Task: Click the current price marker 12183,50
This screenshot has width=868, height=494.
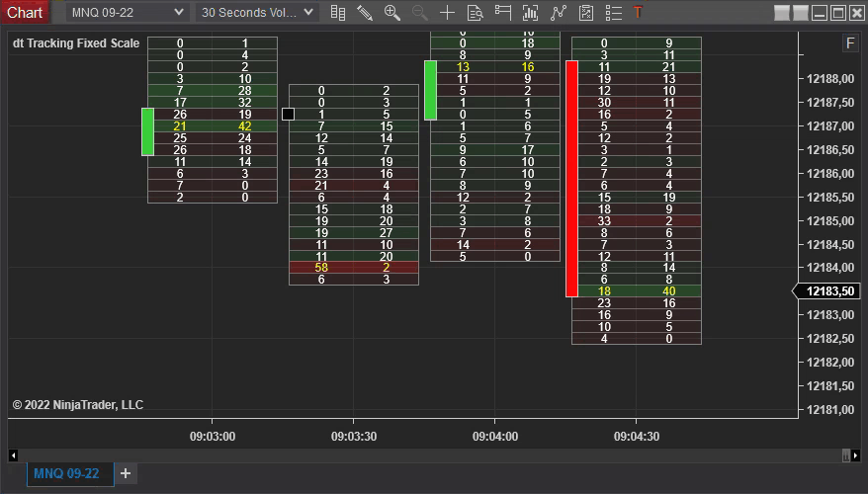Action: 827,291
